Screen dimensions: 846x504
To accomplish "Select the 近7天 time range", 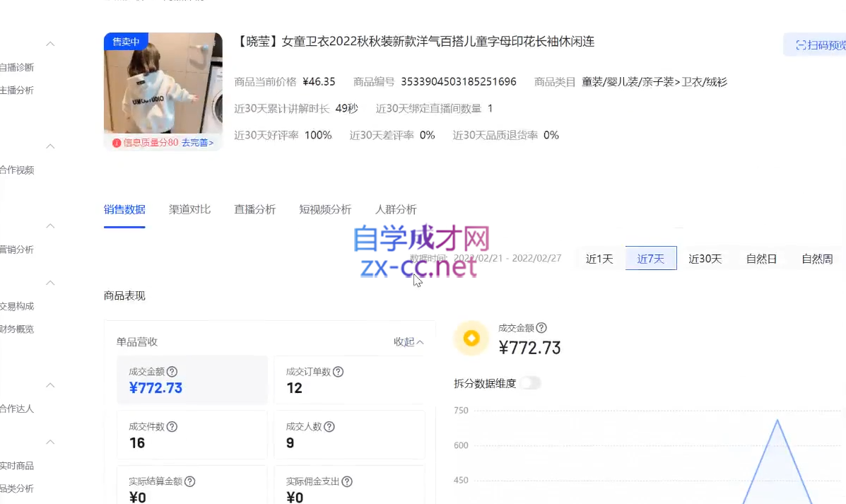I will (651, 259).
